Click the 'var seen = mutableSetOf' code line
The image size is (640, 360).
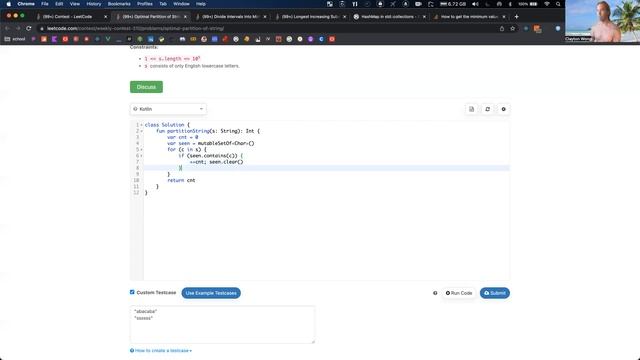click(x=211, y=143)
